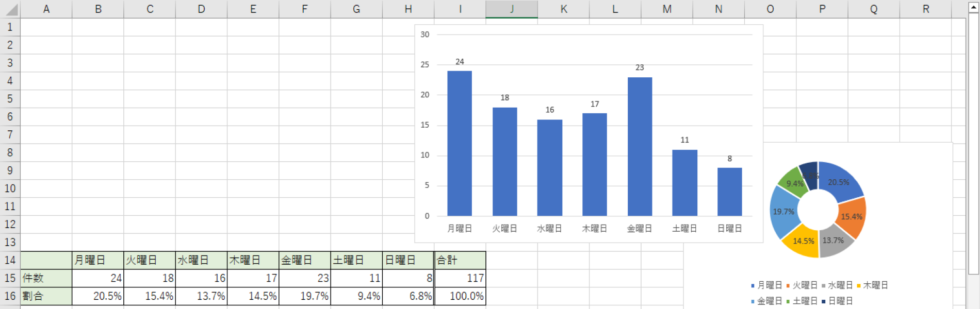
Task: Click the blue 20.5% donut segment
Action: (x=840, y=180)
